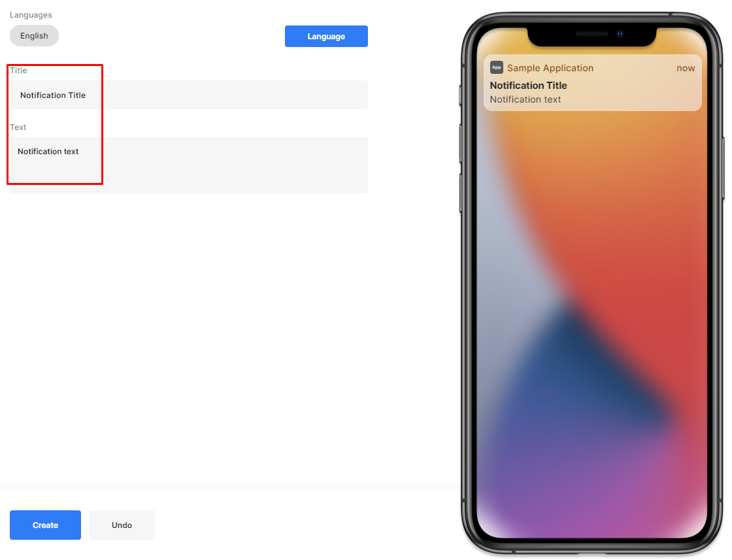Click the phone's mute switch on left edge
The width and height of the screenshot is (732, 560).
point(461,95)
